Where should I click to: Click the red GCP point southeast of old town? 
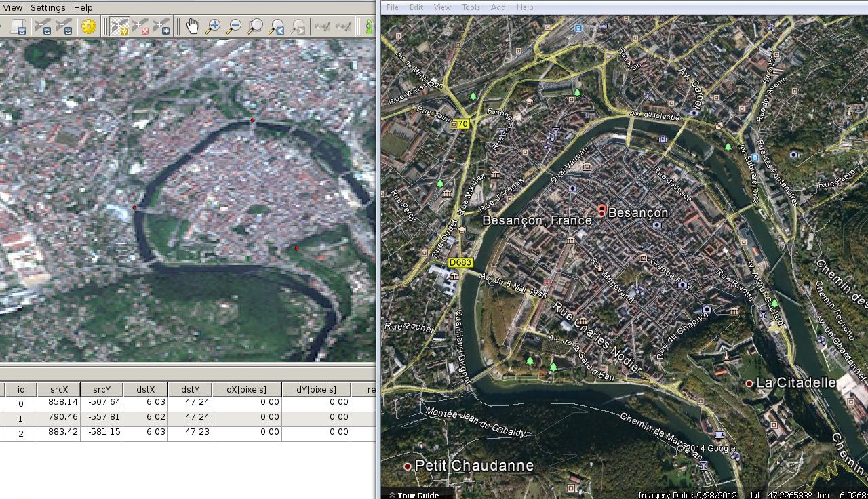pos(296,248)
